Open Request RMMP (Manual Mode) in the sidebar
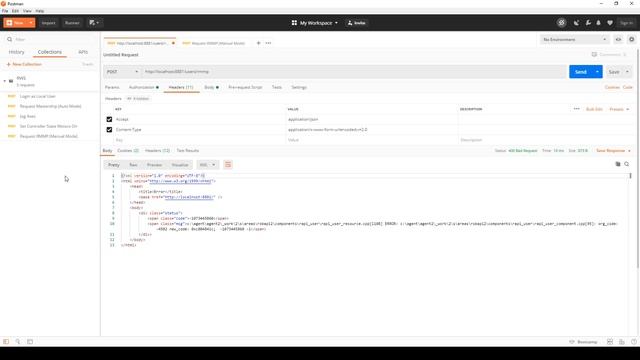This screenshot has height=360, width=640. (x=49, y=136)
